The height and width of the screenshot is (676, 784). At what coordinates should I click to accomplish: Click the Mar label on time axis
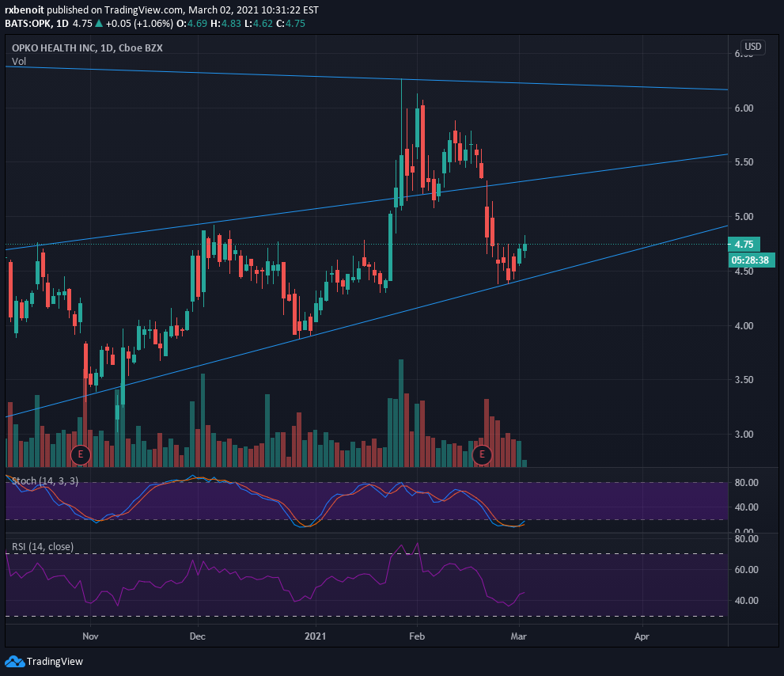[518, 636]
